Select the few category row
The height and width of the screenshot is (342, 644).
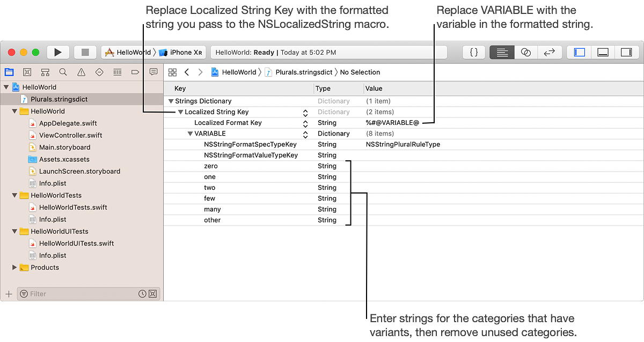(404, 198)
